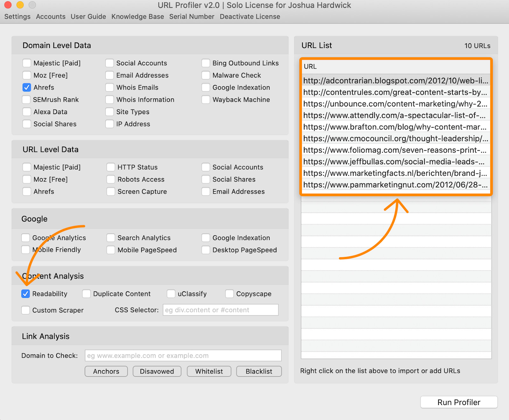Enable Duplicate Content analysis
Screen dimensions: 509x420
click(x=86, y=294)
